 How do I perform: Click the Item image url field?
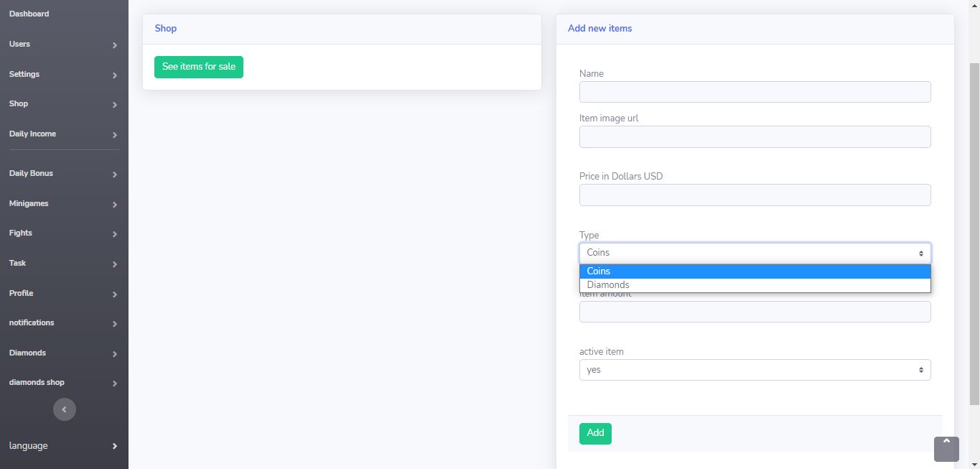(x=755, y=136)
